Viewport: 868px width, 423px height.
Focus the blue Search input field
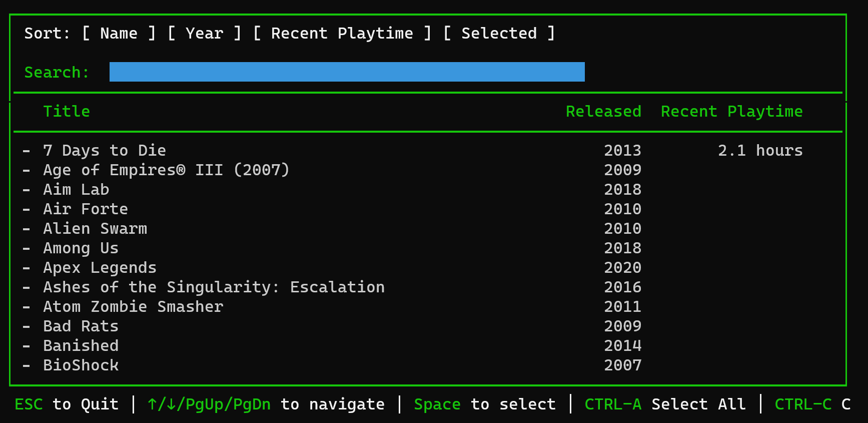(347, 72)
